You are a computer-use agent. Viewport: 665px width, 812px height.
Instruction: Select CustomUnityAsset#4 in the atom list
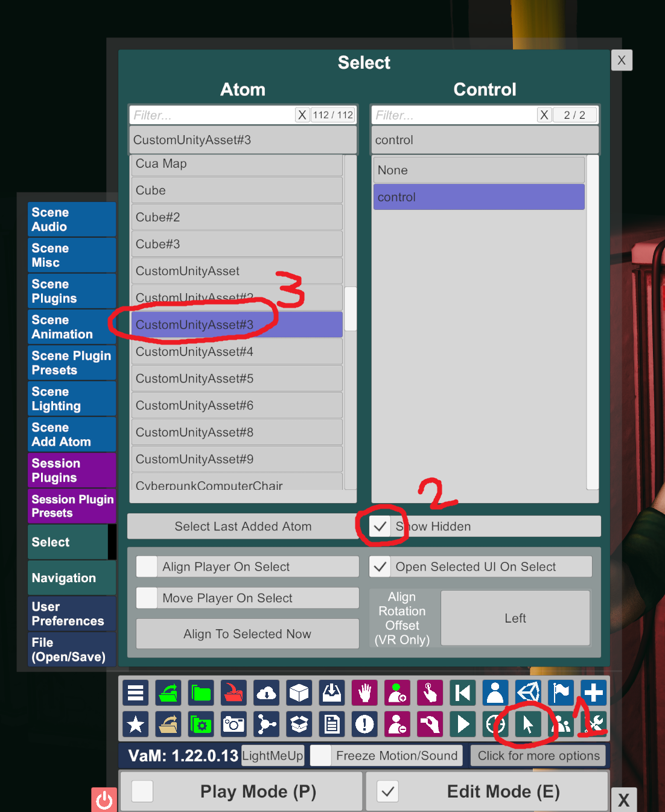[x=237, y=352]
